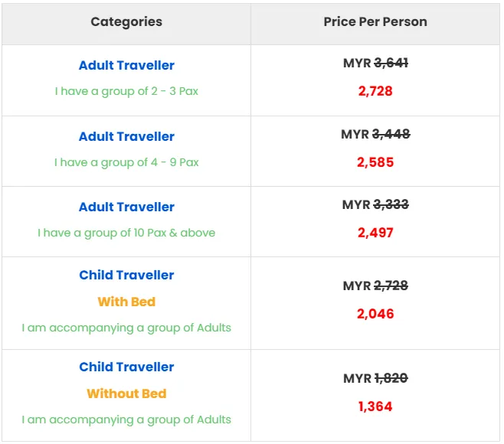The width and height of the screenshot is (504, 444).
Task: Click the crossed-out MYR 3,641 price
Action: tap(375, 64)
